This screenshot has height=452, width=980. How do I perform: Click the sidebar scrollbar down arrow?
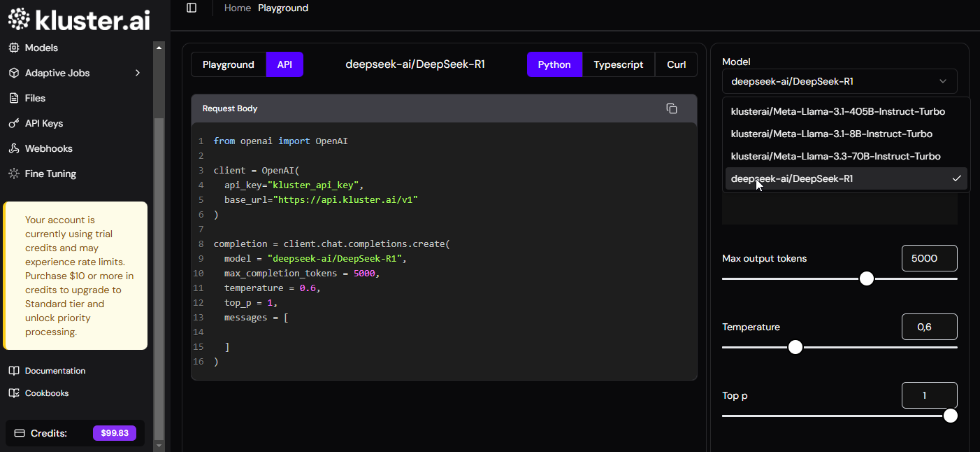click(159, 445)
